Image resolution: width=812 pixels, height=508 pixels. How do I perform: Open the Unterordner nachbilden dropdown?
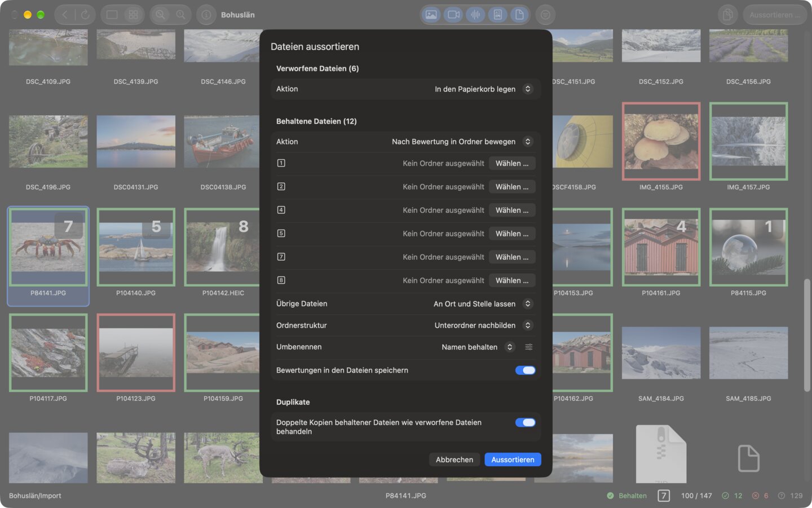pyautogui.click(x=483, y=326)
